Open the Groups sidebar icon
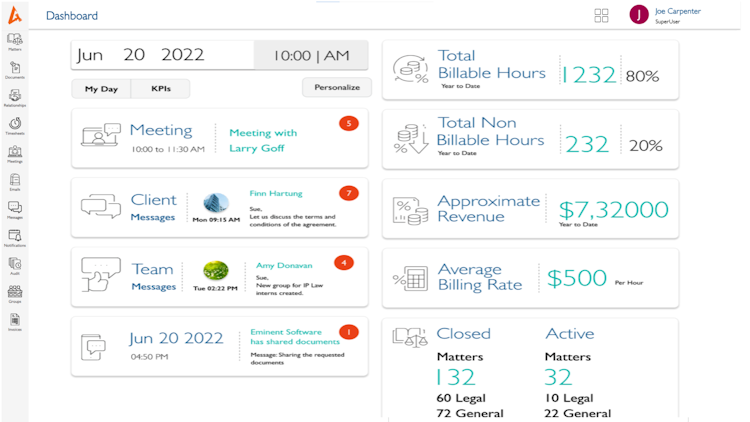The height and width of the screenshot is (422, 750). click(15, 293)
